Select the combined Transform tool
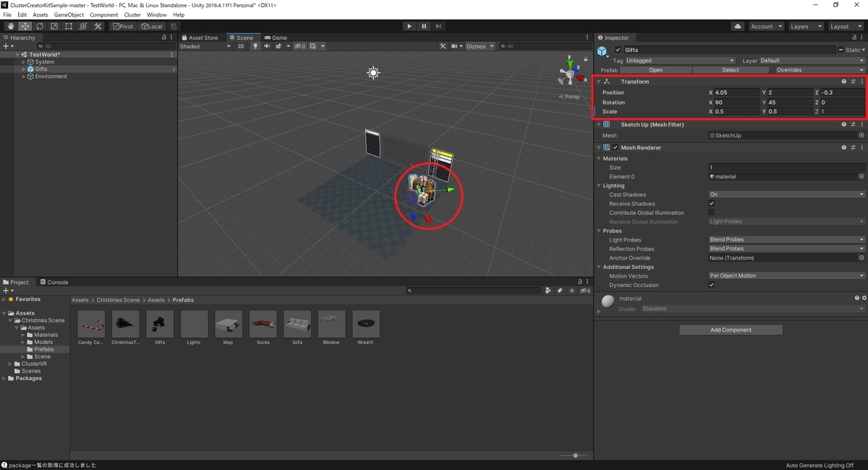 coord(82,26)
